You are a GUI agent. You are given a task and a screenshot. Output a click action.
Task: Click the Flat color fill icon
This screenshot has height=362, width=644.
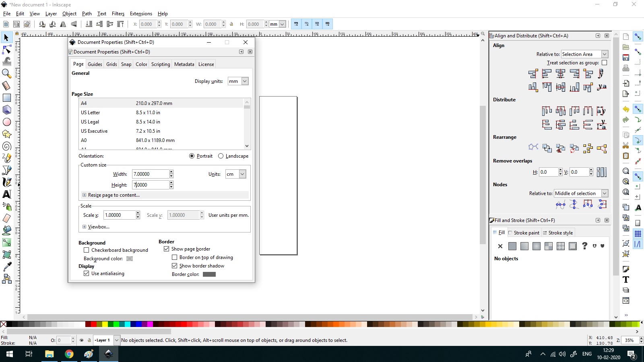[x=512, y=246]
